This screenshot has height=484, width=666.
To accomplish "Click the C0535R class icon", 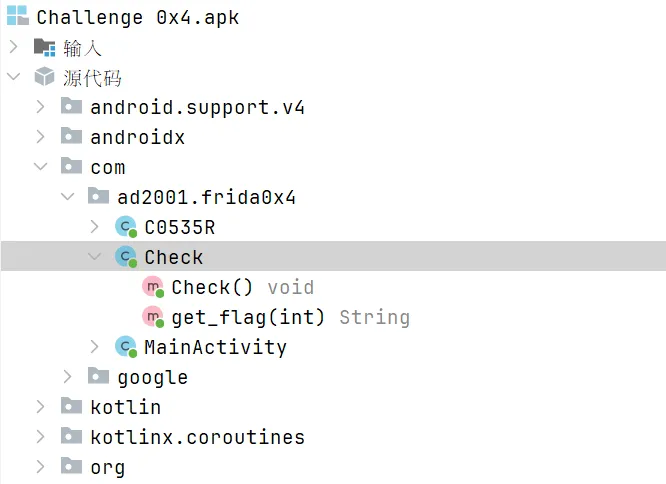I will (126, 227).
